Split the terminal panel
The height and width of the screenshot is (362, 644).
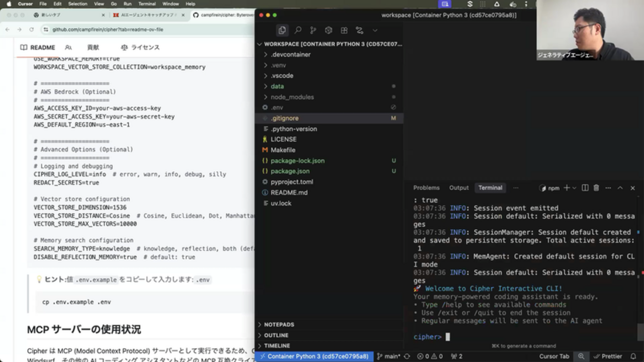(x=585, y=188)
